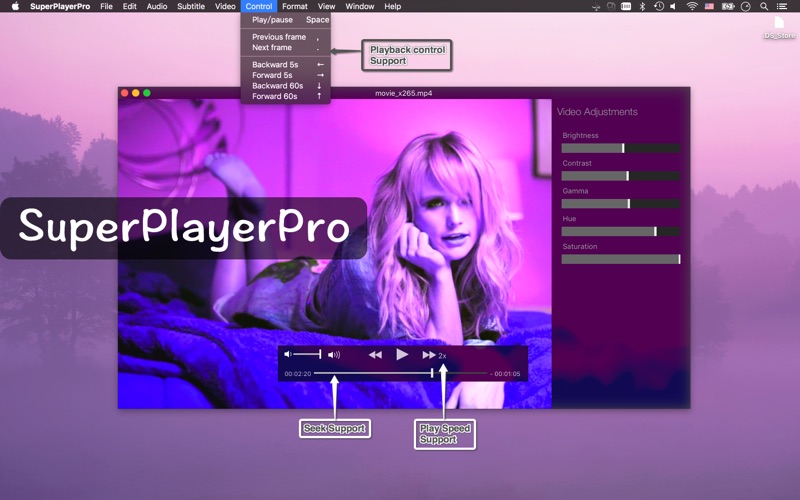Image resolution: width=800 pixels, height=500 pixels.
Task: Click the clock icon in menu bar
Action: click(746, 6)
